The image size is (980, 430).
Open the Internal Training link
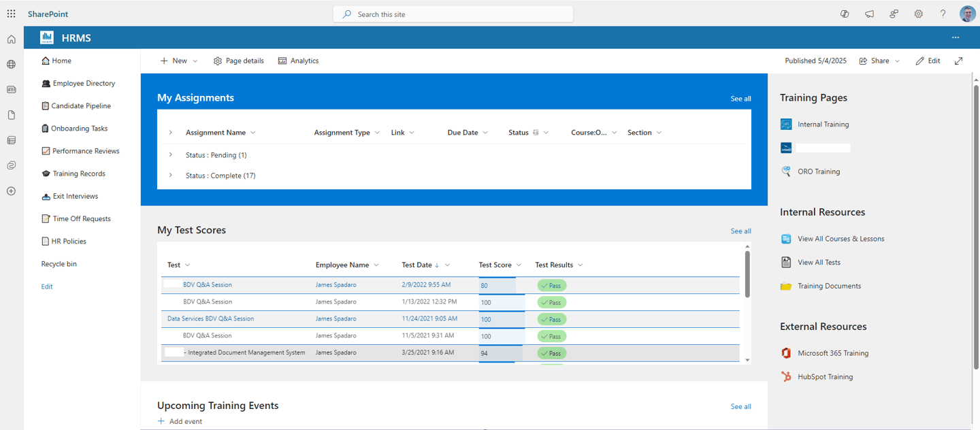[824, 124]
